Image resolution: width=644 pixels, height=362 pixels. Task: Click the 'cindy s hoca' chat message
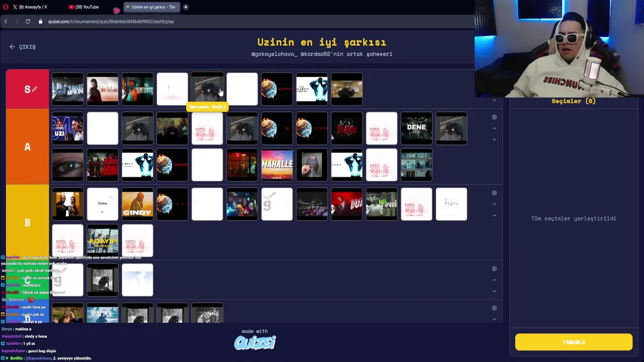(x=24, y=336)
